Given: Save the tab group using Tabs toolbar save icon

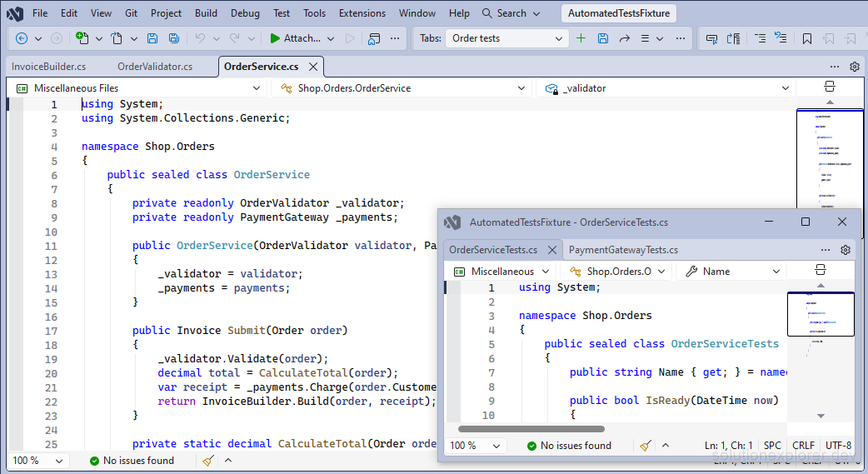Looking at the screenshot, I should (603, 38).
